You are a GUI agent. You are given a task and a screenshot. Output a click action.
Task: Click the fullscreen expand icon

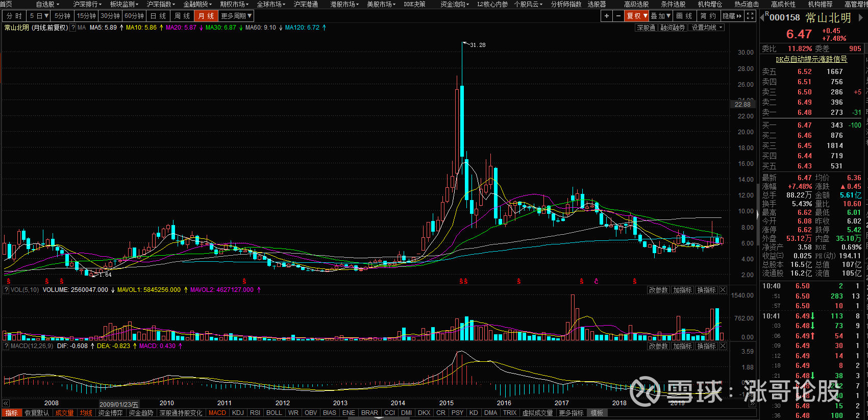tap(750, 16)
